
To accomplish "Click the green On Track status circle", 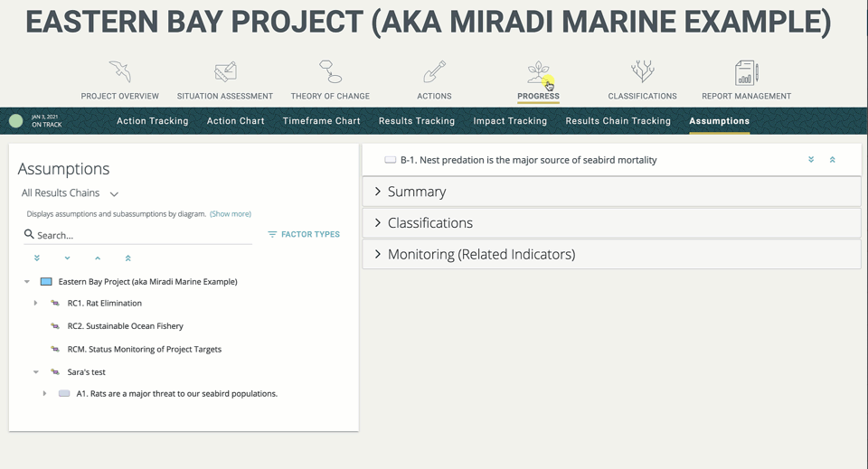I will click(15, 121).
